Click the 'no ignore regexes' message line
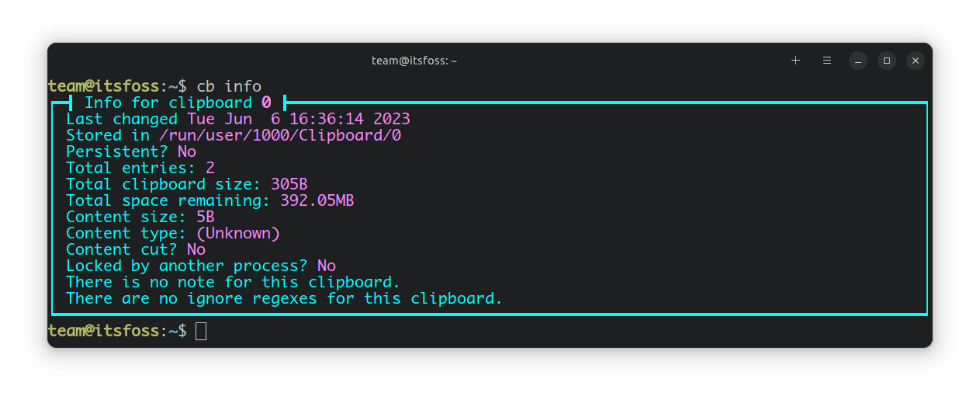 (x=284, y=298)
